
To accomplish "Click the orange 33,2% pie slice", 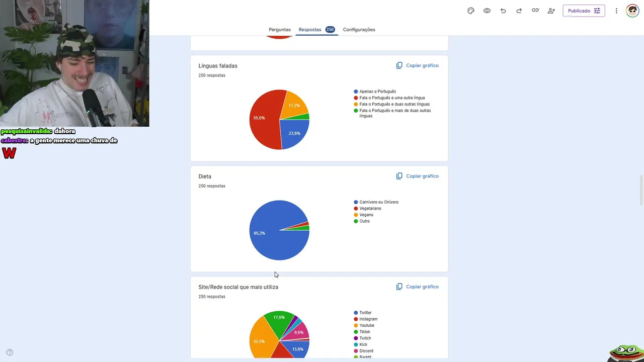I will [261, 338].
